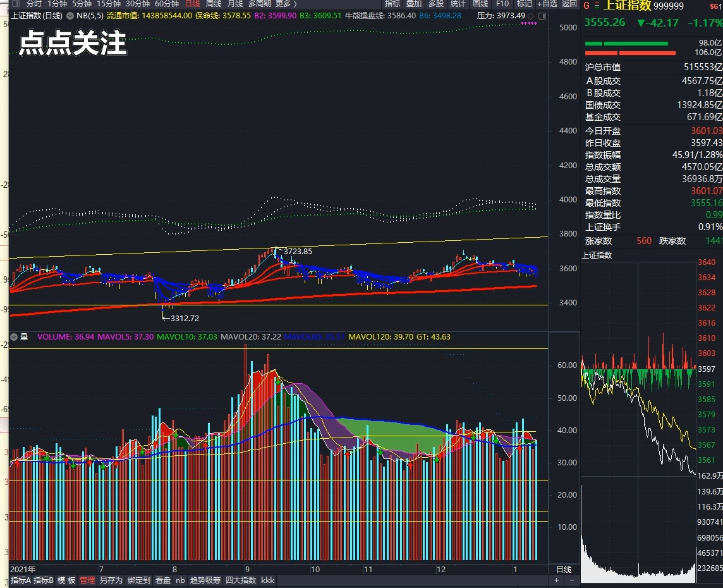This screenshot has height=588, width=723.
Task: Expand the 更多 periods menu
Action: tap(286, 4)
